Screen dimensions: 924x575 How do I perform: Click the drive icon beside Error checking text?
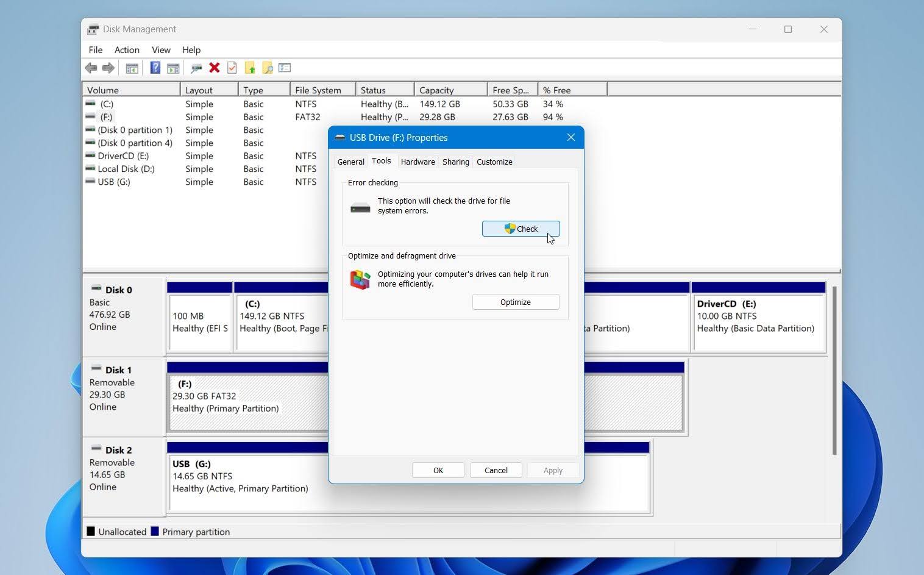click(x=360, y=208)
